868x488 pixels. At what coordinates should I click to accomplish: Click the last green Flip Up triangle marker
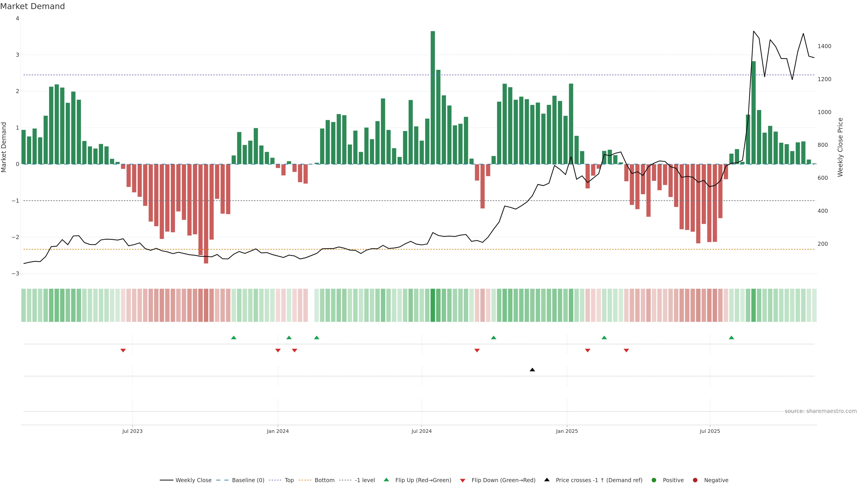731,338
